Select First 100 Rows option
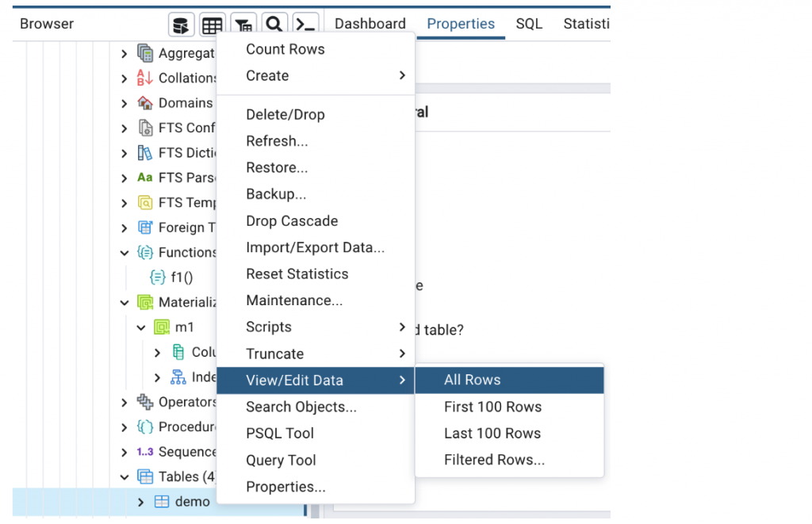812x524 pixels. [x=492, y=407]
